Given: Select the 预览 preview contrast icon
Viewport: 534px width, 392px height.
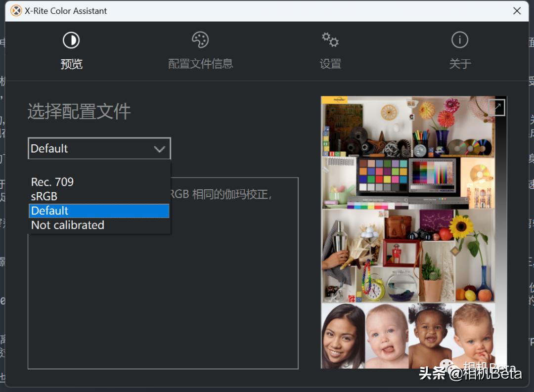Looking at the screenshot, I should (72, 40).
